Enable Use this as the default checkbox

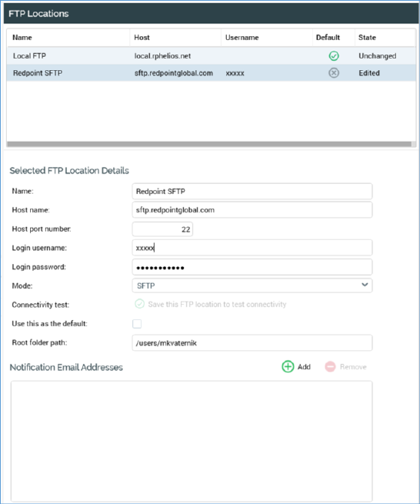coord(137,324)
